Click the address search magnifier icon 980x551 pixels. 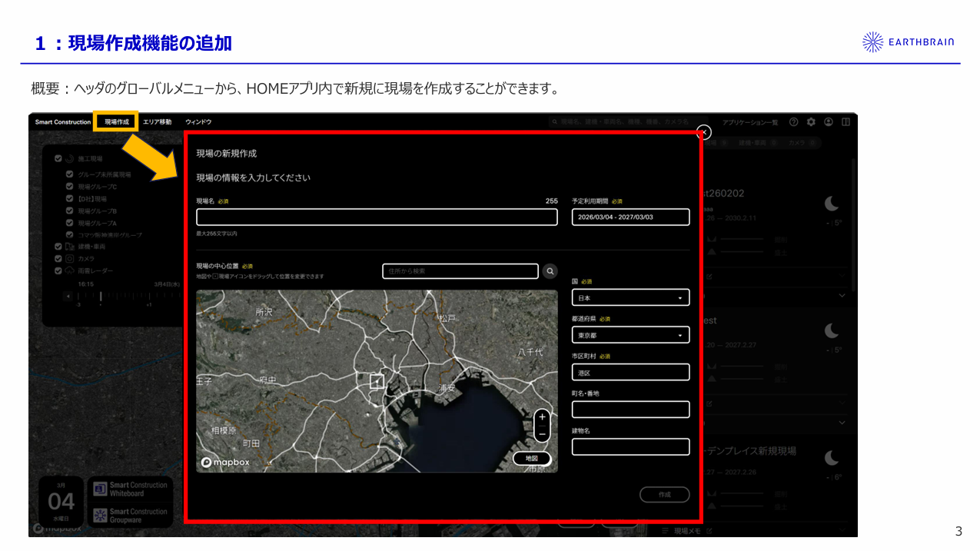click(x=550, y=271)
